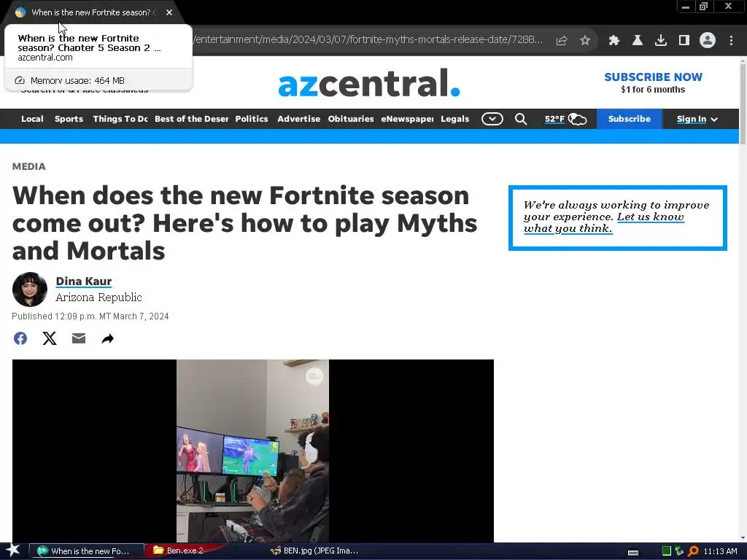Click share page icon in address bar

click(x=562, y=41)
